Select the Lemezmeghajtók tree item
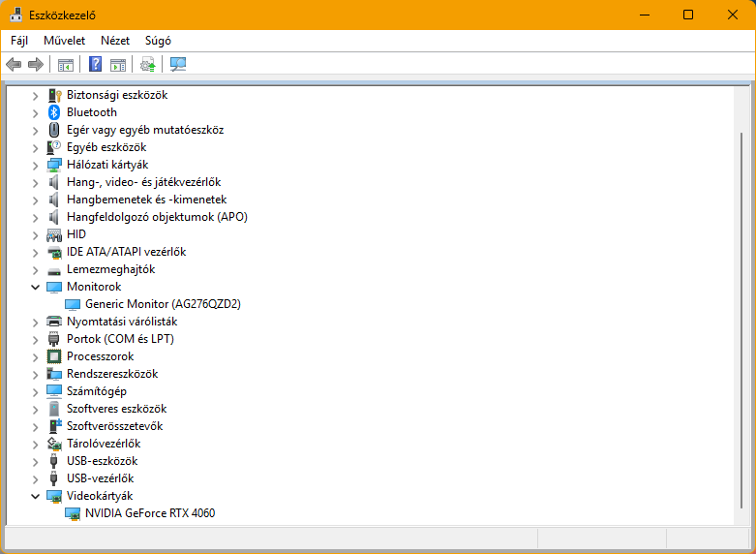The width and height of the screenshot is (756, 554). (x=110, y=269)
